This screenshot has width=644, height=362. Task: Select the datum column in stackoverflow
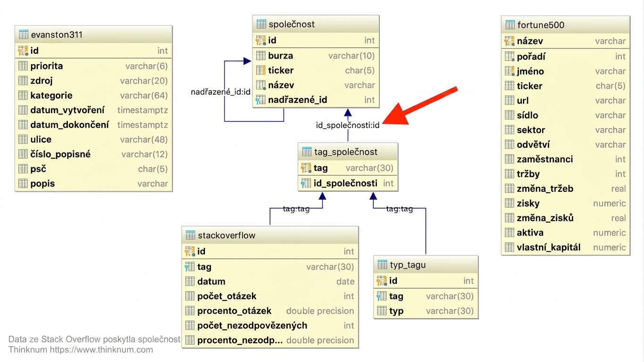211,281
